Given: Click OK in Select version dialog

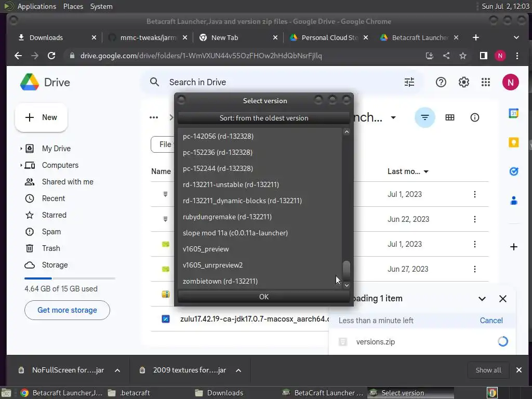Looking at the screenshot, I should (x=264, y=297).
